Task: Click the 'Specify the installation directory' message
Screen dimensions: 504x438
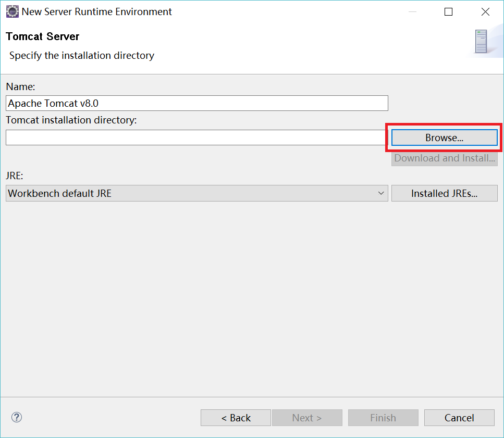Action: [x=82, y=56]
